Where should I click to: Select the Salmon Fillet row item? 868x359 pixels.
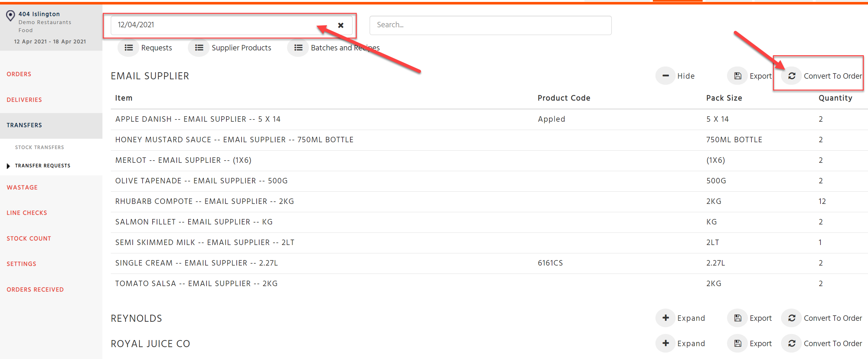(194, 222)
